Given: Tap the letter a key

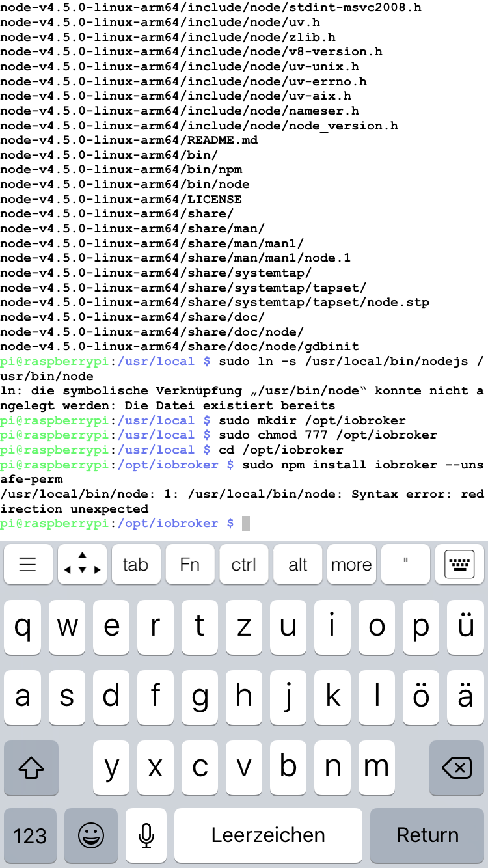Looking at the screenshot, I should (23, 698).
